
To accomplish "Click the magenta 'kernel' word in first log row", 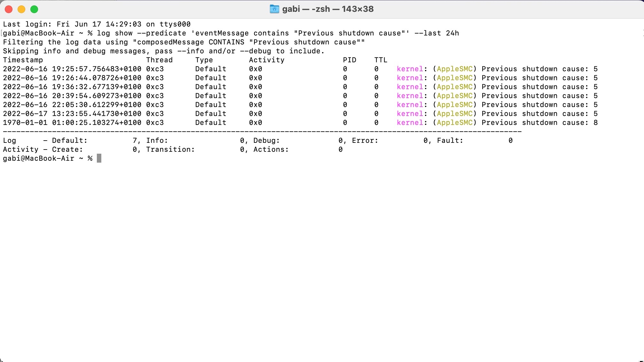I will (x=410, y=69).
